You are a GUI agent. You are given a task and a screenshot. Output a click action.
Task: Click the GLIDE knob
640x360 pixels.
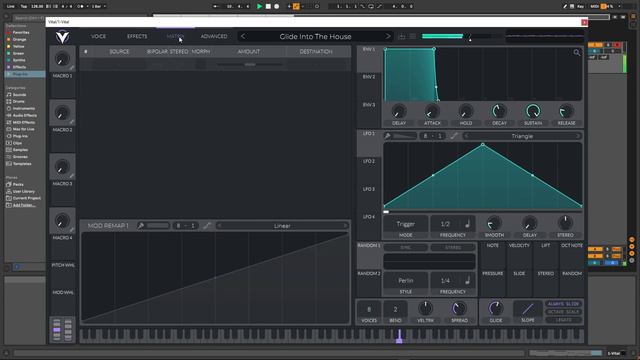point(496,308)
